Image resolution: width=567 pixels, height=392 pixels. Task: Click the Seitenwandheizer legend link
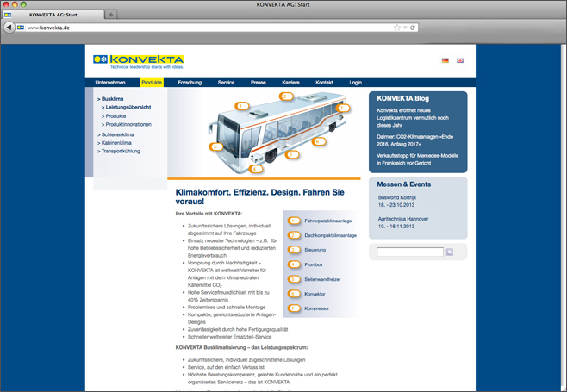coord(322,279)
